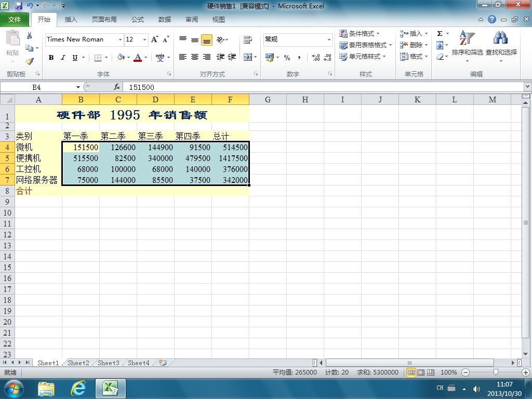The image size is (532, 399).
Task: Switch to the 数据 Data tab
Action: pos(165,20)
